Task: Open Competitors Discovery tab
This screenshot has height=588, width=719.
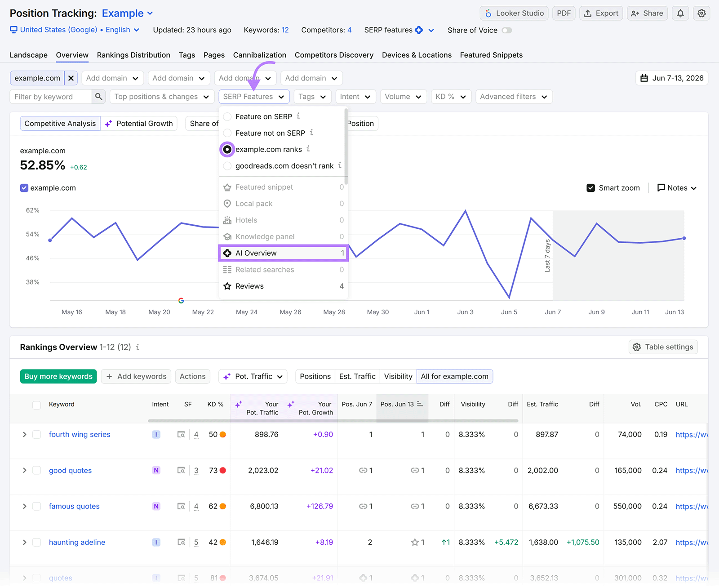Action: point(334,55)
